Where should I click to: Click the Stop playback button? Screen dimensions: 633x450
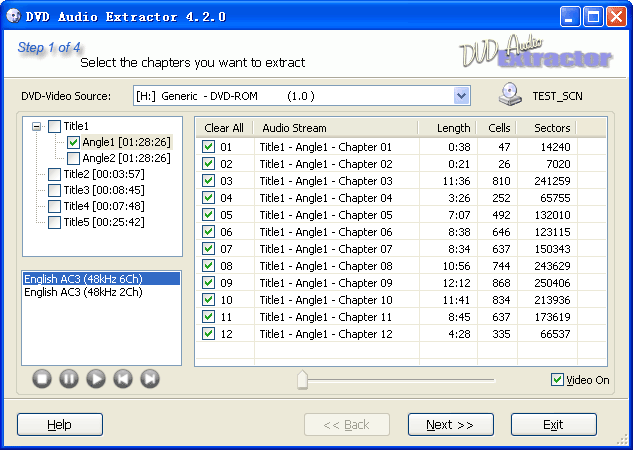point(42,379)
